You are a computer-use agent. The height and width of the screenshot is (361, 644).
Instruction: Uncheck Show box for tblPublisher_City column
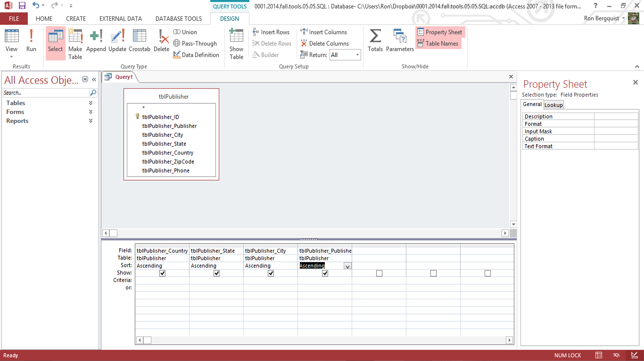tap(271, 273)
